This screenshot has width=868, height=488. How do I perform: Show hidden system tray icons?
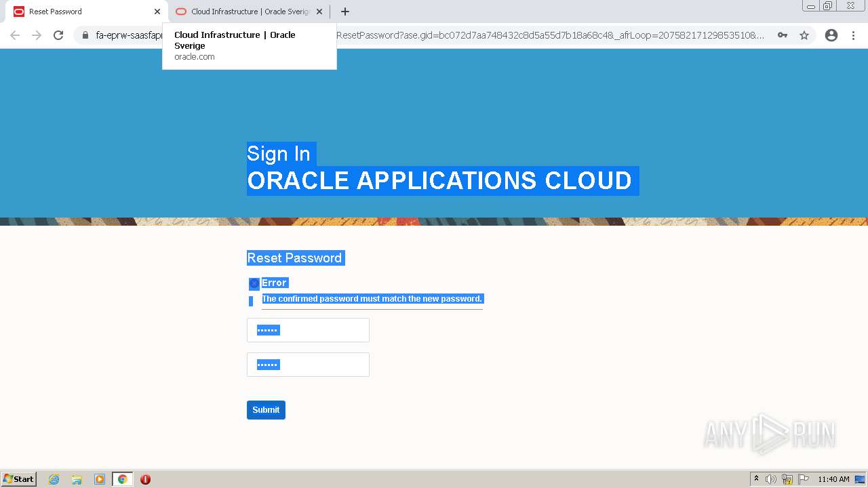756,479
